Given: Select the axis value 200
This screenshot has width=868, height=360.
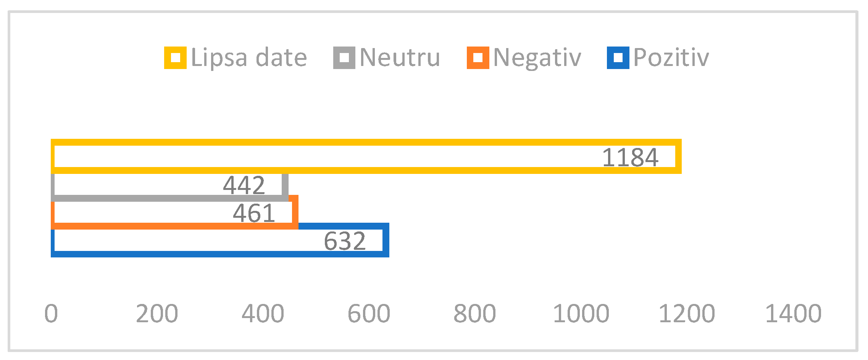Looking at the screenshot, I should click(157, 314).
